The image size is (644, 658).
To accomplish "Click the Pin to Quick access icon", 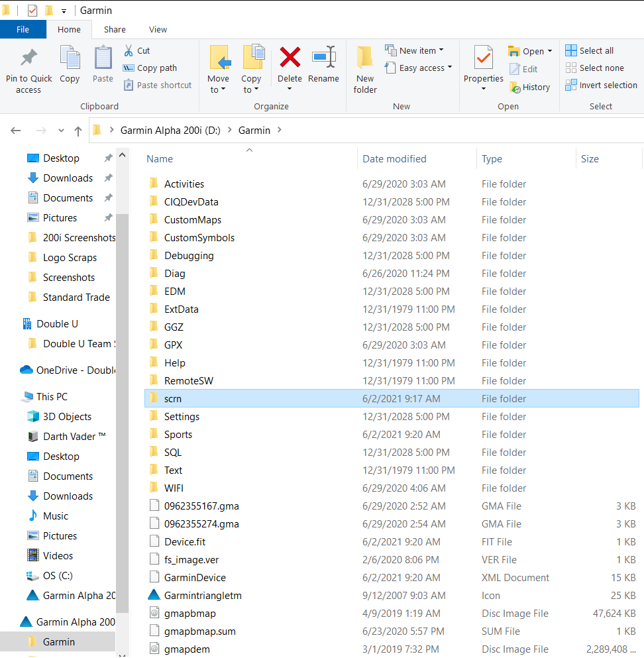I will pyautogui.click(x=28, y=58).
